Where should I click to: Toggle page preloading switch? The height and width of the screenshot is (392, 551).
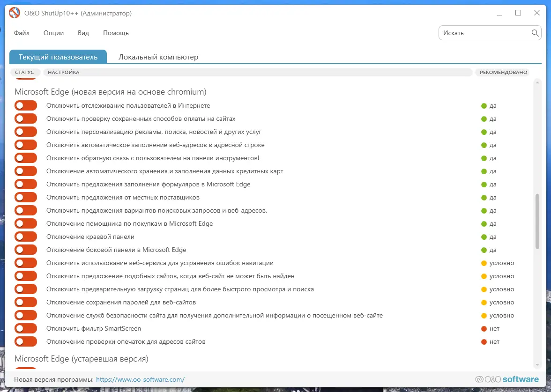click(x=26, y=289)
